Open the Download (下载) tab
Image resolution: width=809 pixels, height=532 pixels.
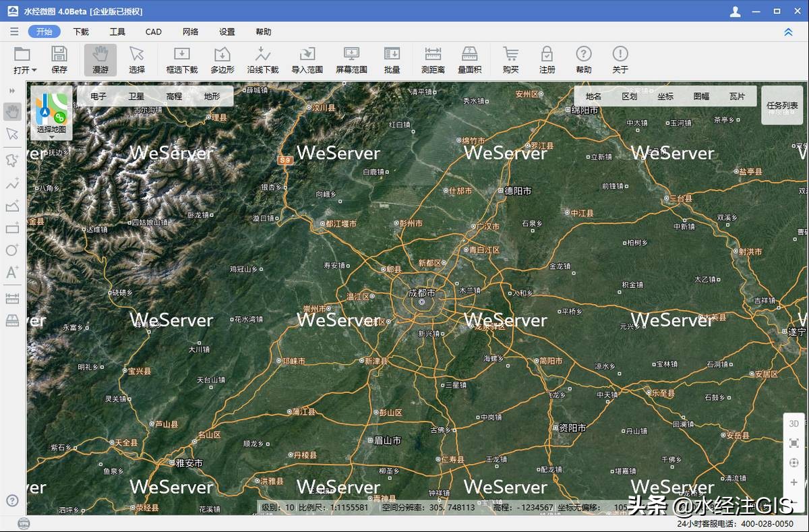(x=81, y=32)
